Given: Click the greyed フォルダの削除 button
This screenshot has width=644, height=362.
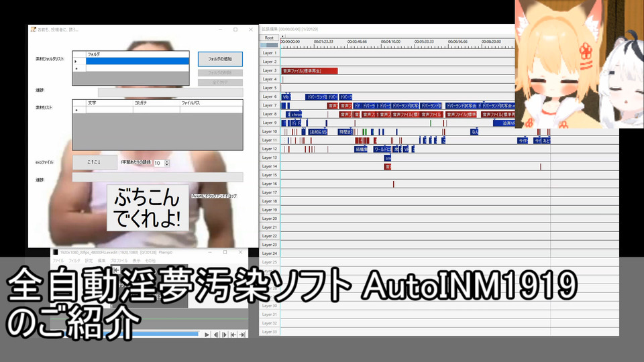Looking at the screenshot, I should tap(220, 72).
